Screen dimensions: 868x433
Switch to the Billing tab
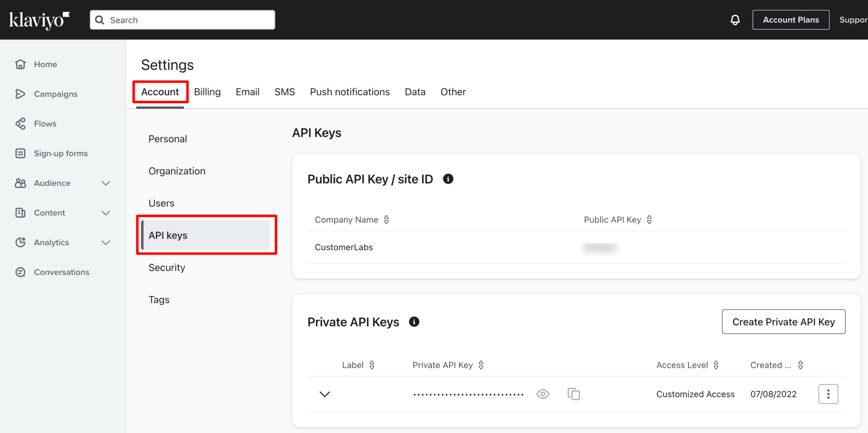pos(207,92)
